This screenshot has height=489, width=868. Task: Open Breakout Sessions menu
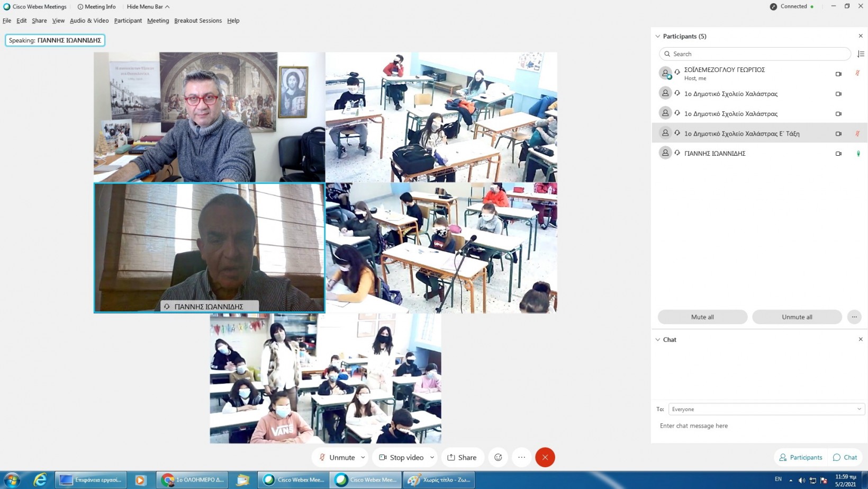coord(198,21)
